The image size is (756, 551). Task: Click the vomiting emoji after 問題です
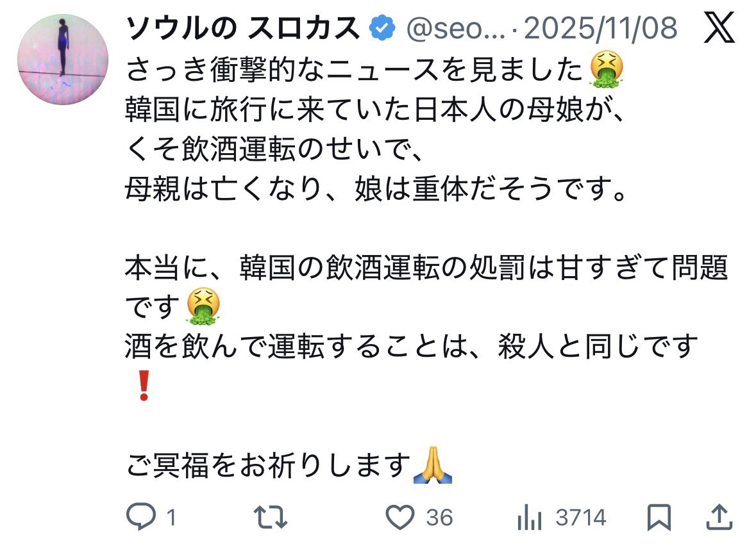(203, 306)
